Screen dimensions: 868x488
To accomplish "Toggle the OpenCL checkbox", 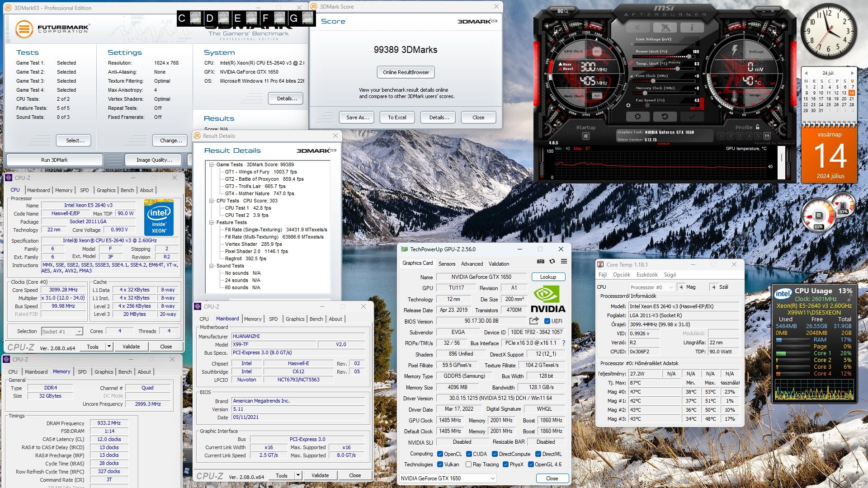I will pos(440,454).
